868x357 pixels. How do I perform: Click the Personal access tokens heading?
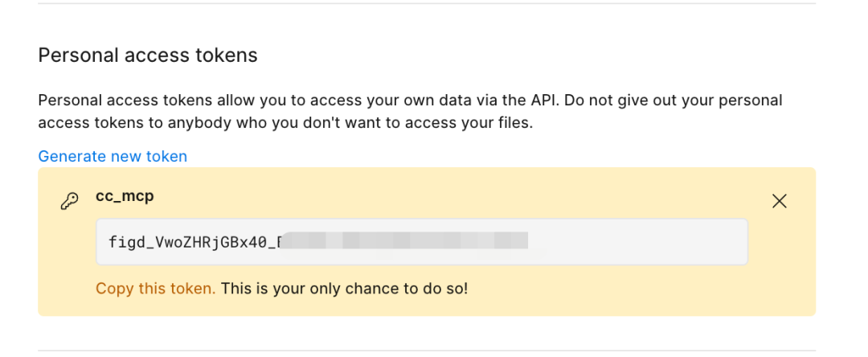148,55
